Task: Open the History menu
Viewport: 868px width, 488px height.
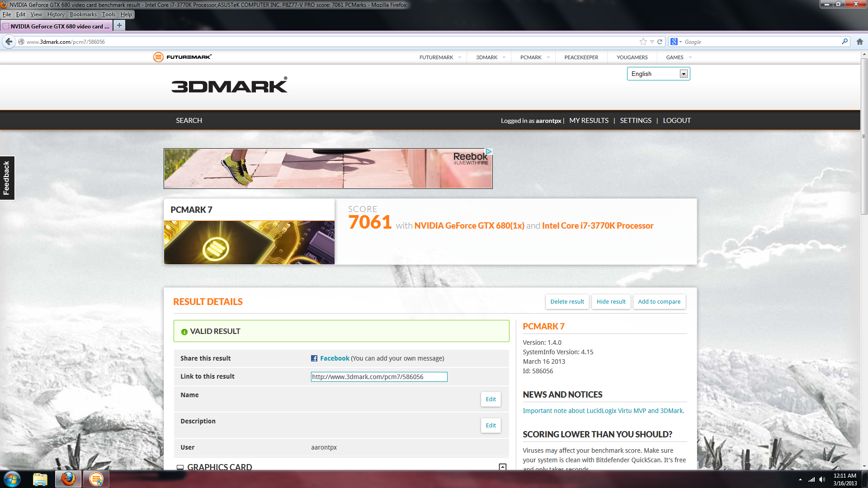Action: (56, 14)
